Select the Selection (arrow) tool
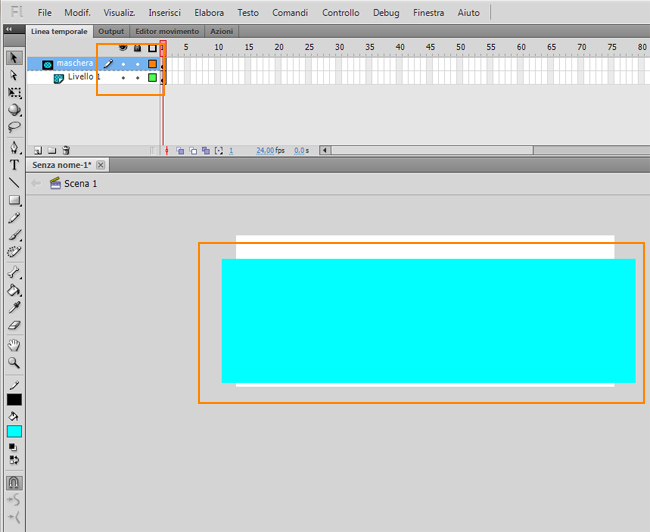Viewport: 650px width, 532px height. point(14,58)
